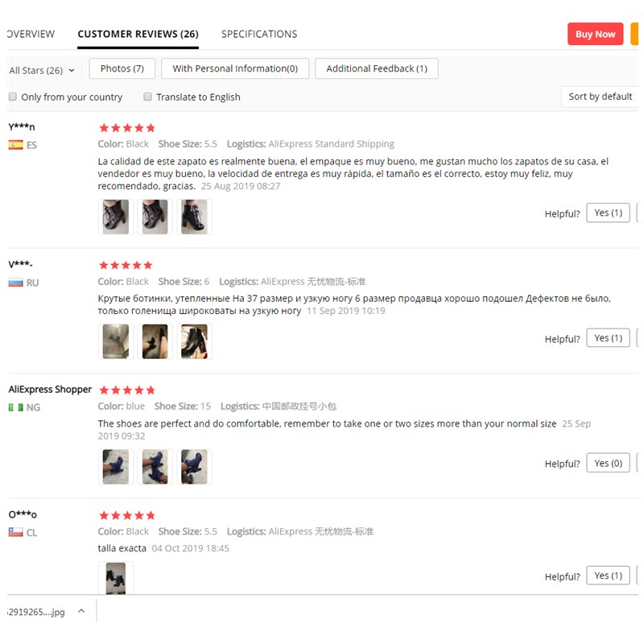
Task: Switch to the Overview tab
Action: (x=31, y=34)
